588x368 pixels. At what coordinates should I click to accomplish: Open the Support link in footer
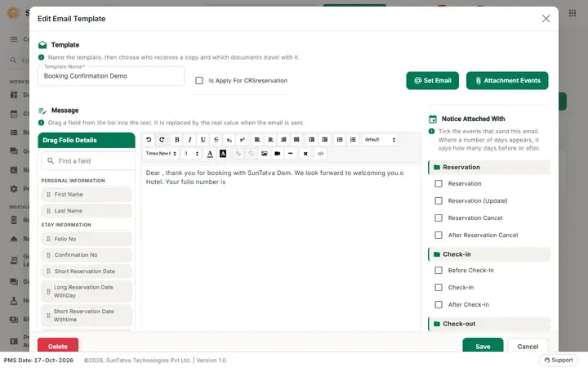(x=559, y=360)
